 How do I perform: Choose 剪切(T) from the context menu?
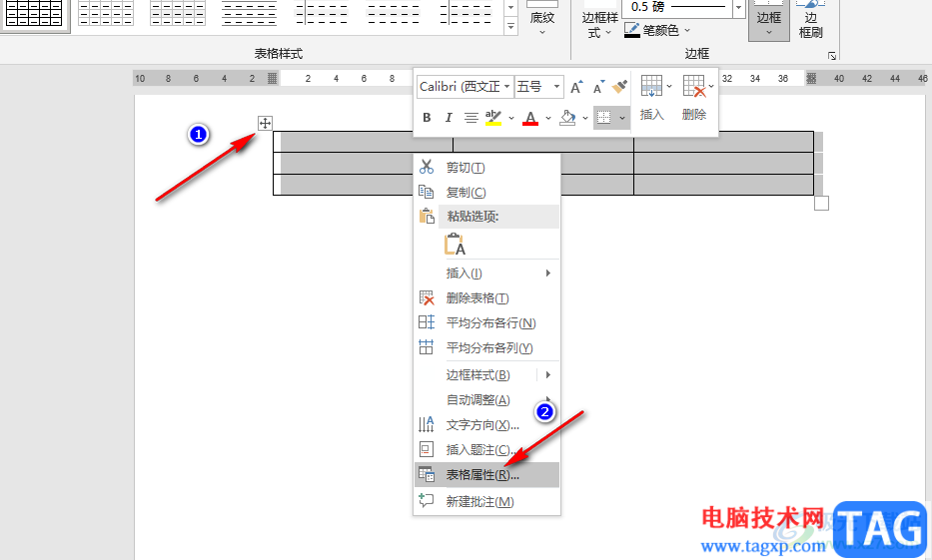pyautogui.click(x=486, y=168)
